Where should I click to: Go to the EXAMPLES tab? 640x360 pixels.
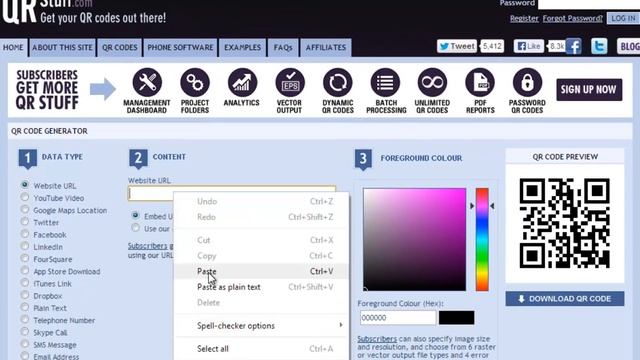[x=242, y=47]
